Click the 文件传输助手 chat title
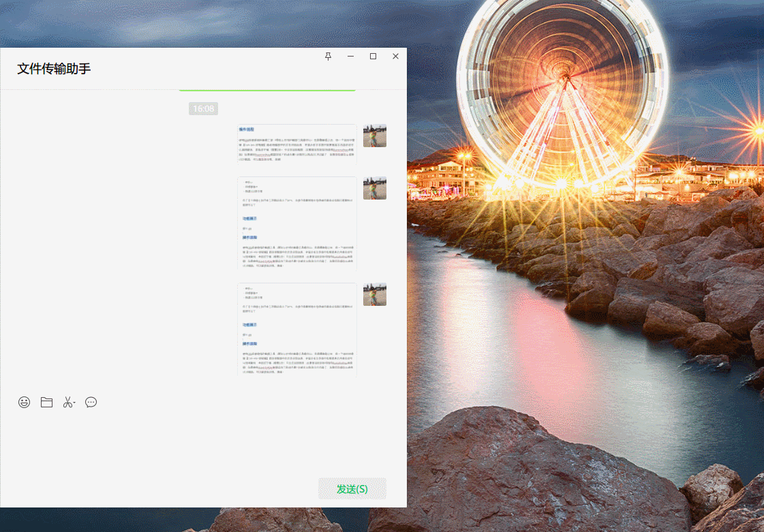 54,69
